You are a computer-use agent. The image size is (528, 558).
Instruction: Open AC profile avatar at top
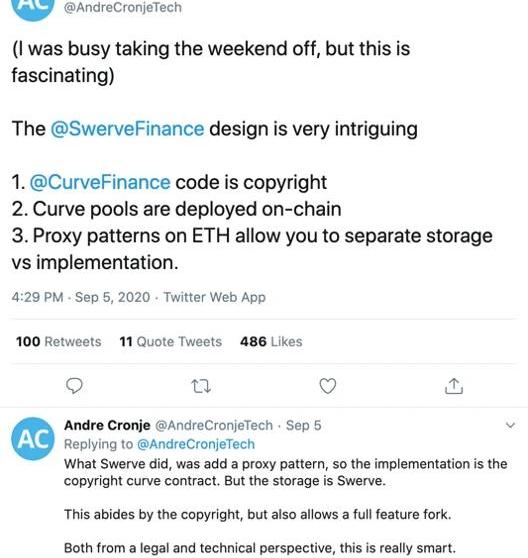33,9
